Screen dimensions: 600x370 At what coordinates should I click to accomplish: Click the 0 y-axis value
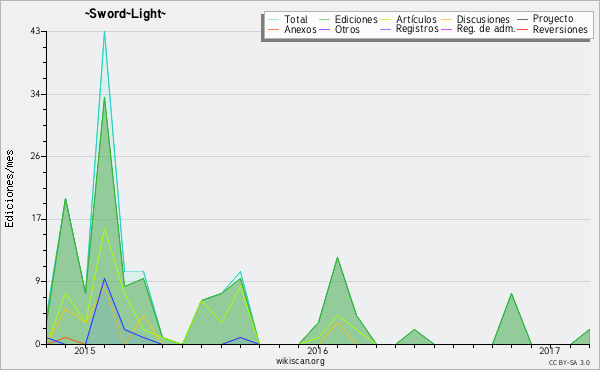[x=38, y=344]
